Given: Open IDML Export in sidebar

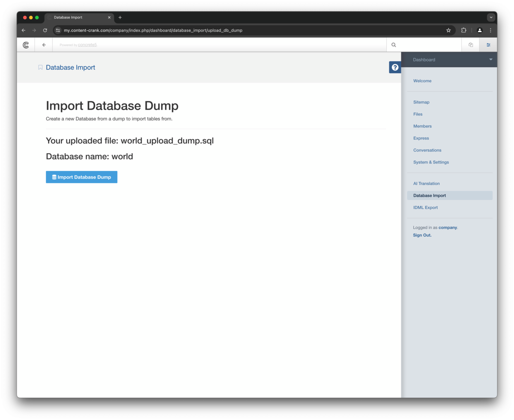Looking at the screenshot, I should (x=425, y=208).
